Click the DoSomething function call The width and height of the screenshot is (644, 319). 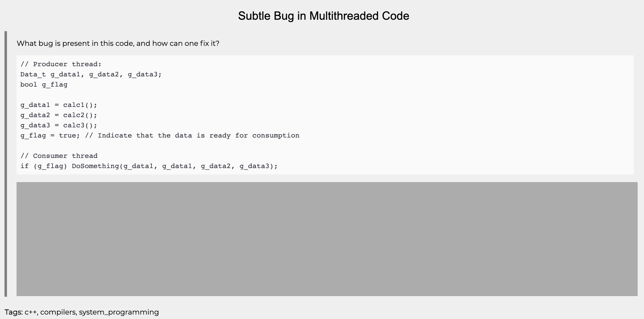pyautogui.click(x=175, y=166)
